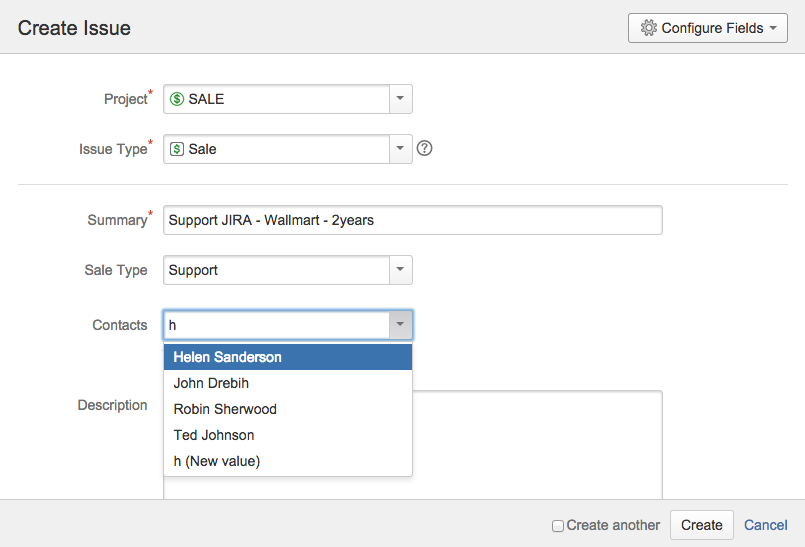Open the Issue Type dropdown arrow
Viewport: 805px width, 547px height.
click(400, 149)
